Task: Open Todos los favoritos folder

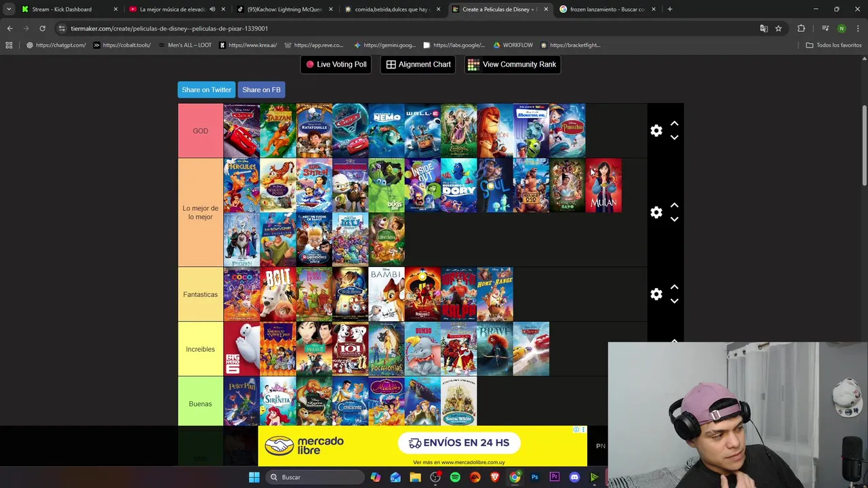Action: click(833, 45)
